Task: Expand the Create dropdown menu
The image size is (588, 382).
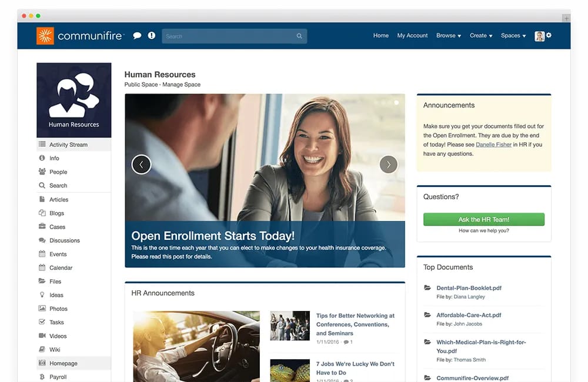Action: pyautogui.click(x=481, y=35)
